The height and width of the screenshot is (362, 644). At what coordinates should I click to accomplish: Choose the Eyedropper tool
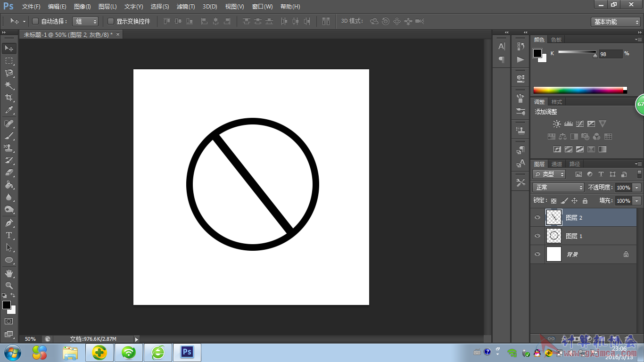coord(9,110)
